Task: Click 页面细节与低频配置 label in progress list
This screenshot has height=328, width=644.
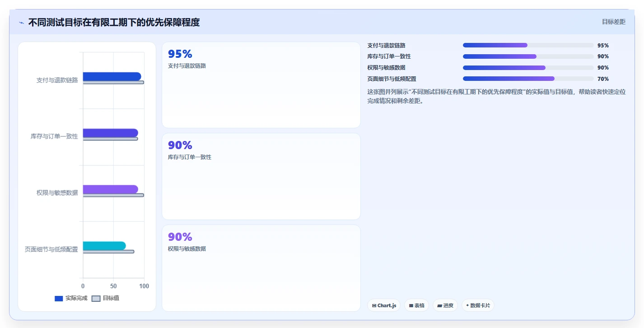Action: (392, 79)
